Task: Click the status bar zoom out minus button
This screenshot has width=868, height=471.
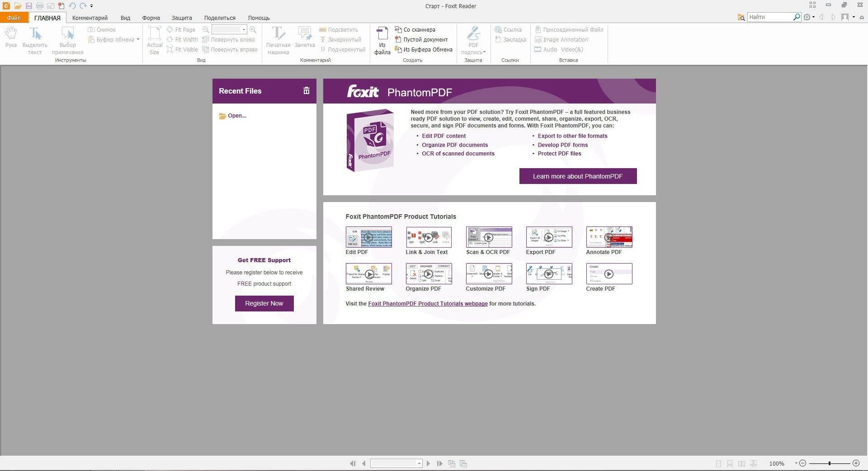Action: (x=803, y=463)
